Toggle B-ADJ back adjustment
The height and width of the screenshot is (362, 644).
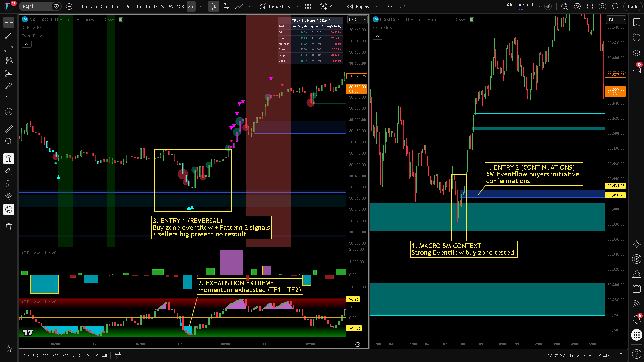pyautogui.click(x=605, y=356)
